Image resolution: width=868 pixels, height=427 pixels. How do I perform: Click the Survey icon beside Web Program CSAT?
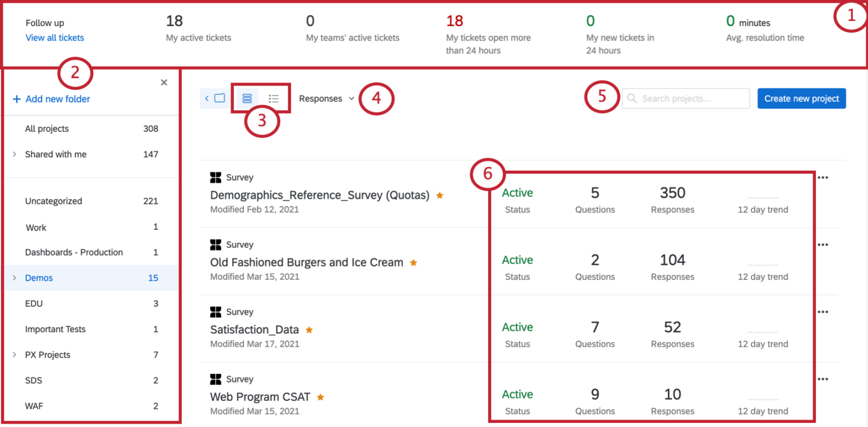pos(215,379)
